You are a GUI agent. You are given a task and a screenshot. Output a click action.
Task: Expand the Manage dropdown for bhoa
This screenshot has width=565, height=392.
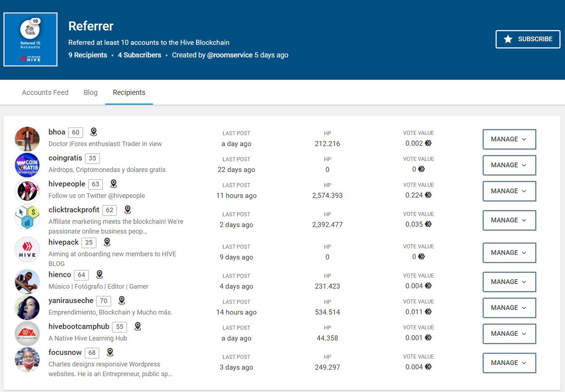point(509,139)
